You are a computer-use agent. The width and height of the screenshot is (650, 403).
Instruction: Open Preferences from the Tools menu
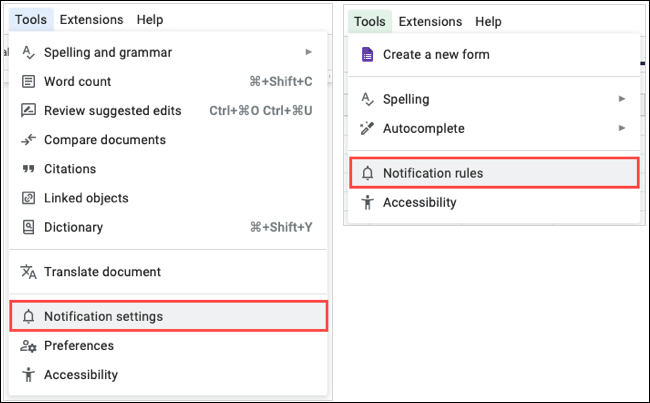click(168, 346)
